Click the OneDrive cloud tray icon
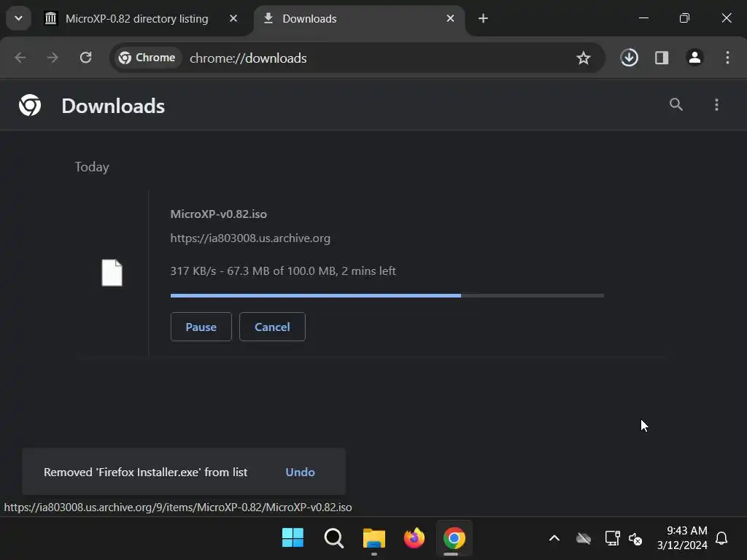The width and height of the screenshot is (747, 560). coord(584,539)
